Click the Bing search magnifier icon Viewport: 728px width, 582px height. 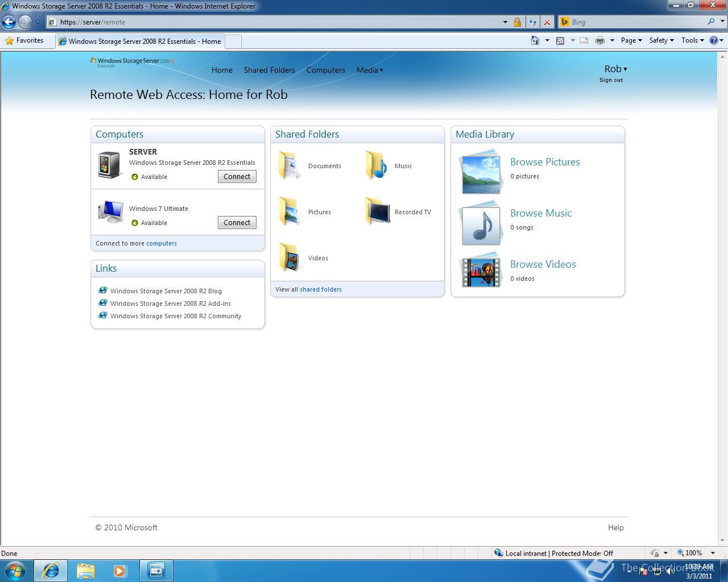[x=712, y=22]
